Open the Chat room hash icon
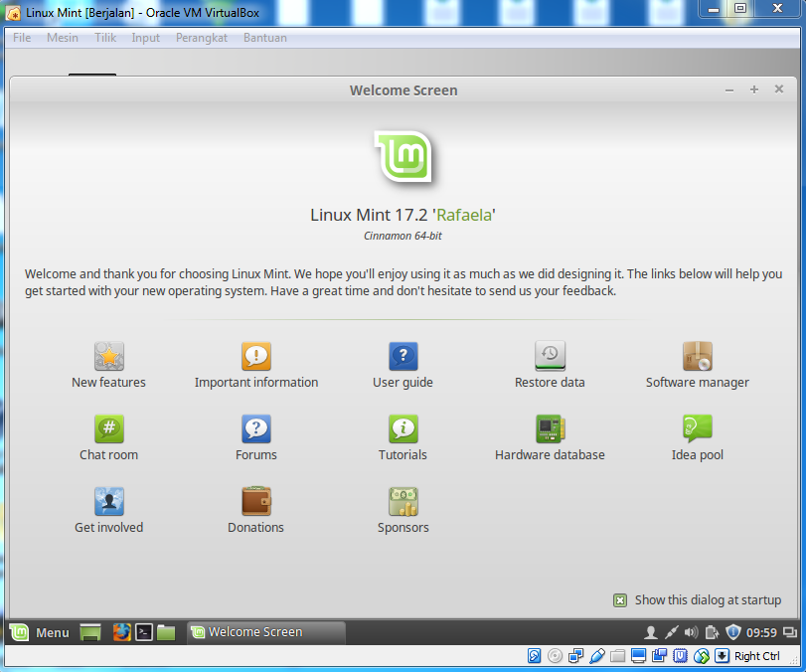 click(109, 428)
